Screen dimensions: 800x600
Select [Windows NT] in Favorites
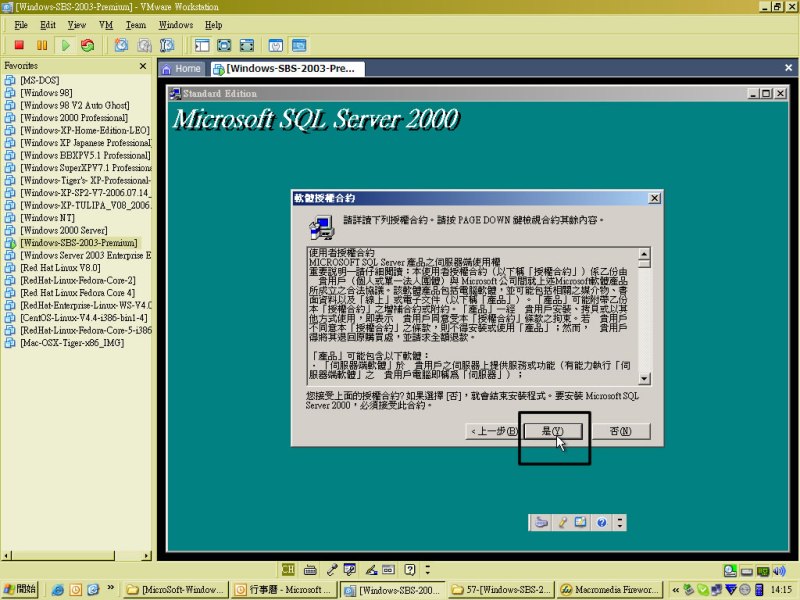pos(47,218)
